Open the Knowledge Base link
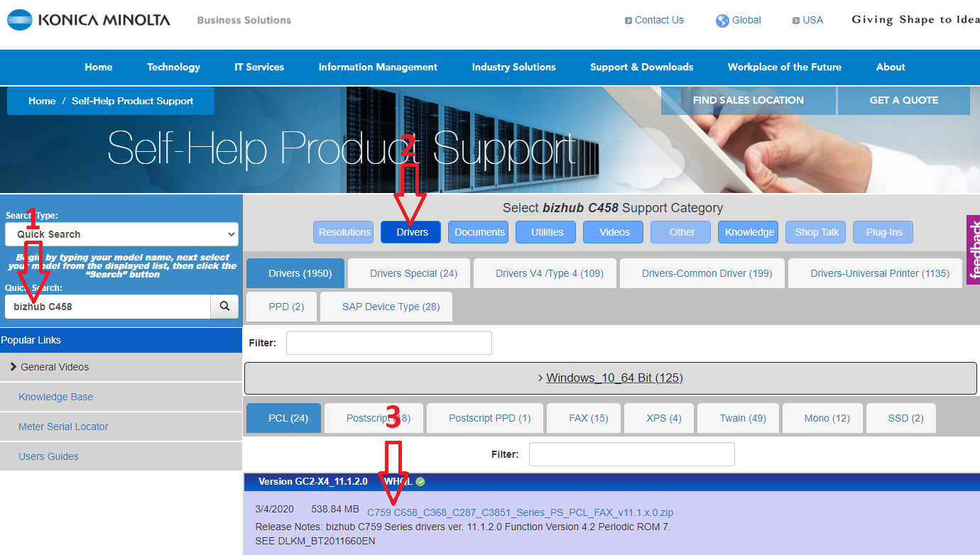The image size is (980, 555). coord(55,397)
